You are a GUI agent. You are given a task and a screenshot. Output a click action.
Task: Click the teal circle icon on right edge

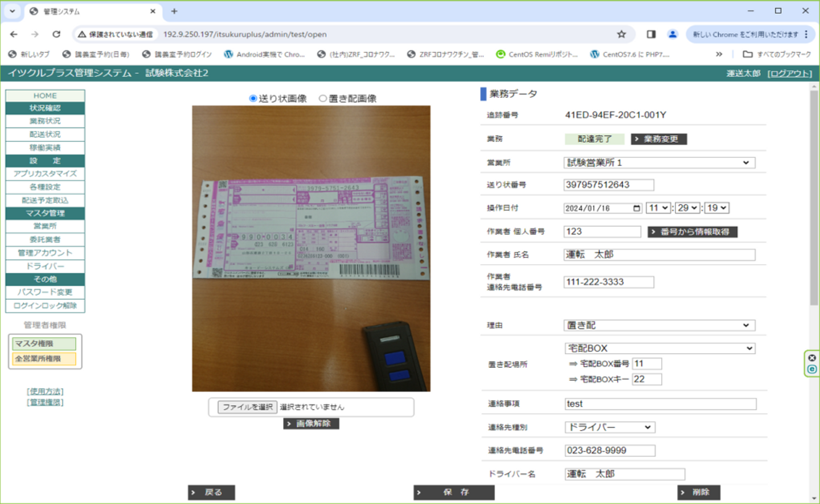coord(812,369)
